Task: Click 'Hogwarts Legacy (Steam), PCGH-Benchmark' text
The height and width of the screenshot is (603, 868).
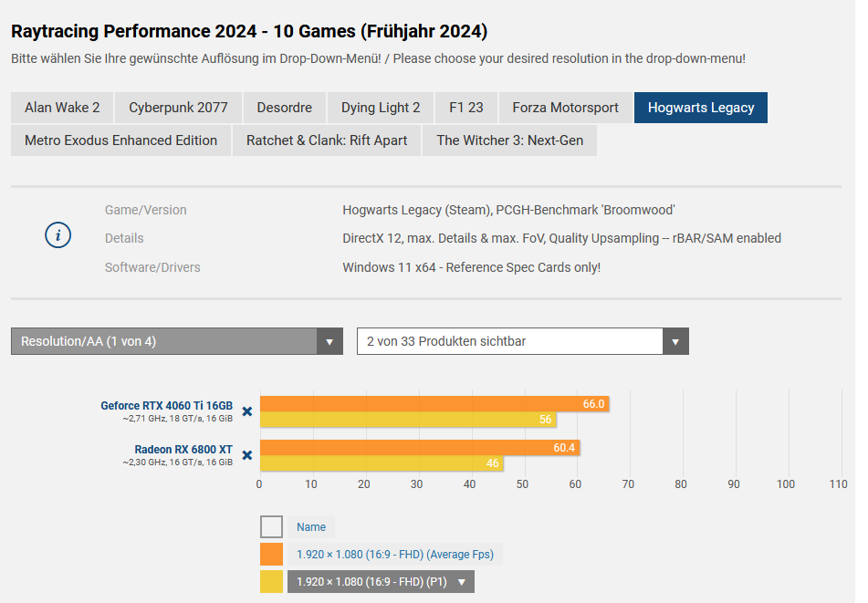Action: point(508,210)
